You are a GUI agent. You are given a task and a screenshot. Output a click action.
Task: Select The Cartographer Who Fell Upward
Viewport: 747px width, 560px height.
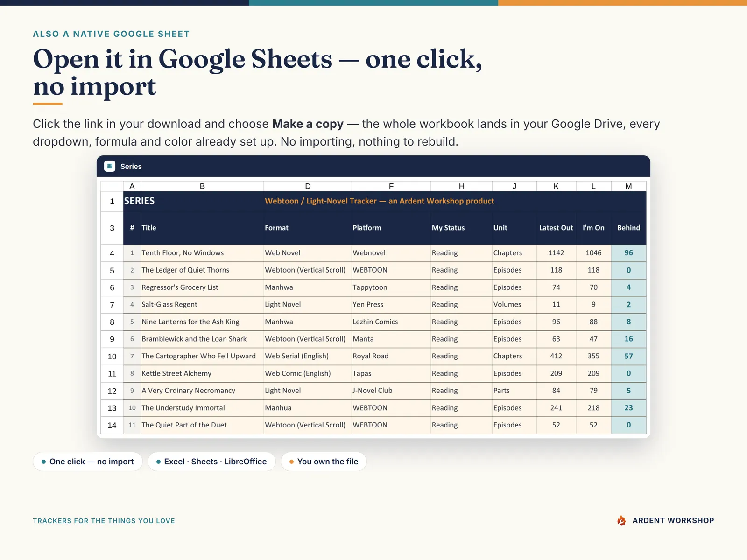point(202,356)
